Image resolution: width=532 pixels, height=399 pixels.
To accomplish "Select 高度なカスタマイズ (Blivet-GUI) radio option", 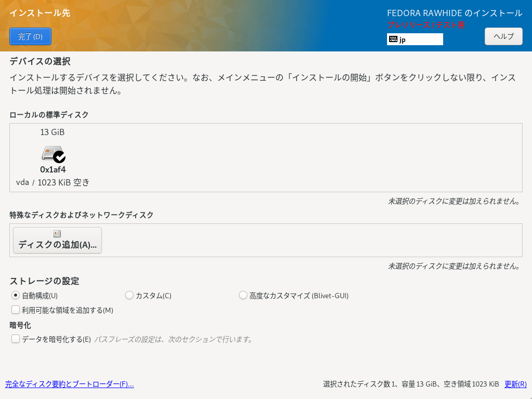I will coord(243,295).
